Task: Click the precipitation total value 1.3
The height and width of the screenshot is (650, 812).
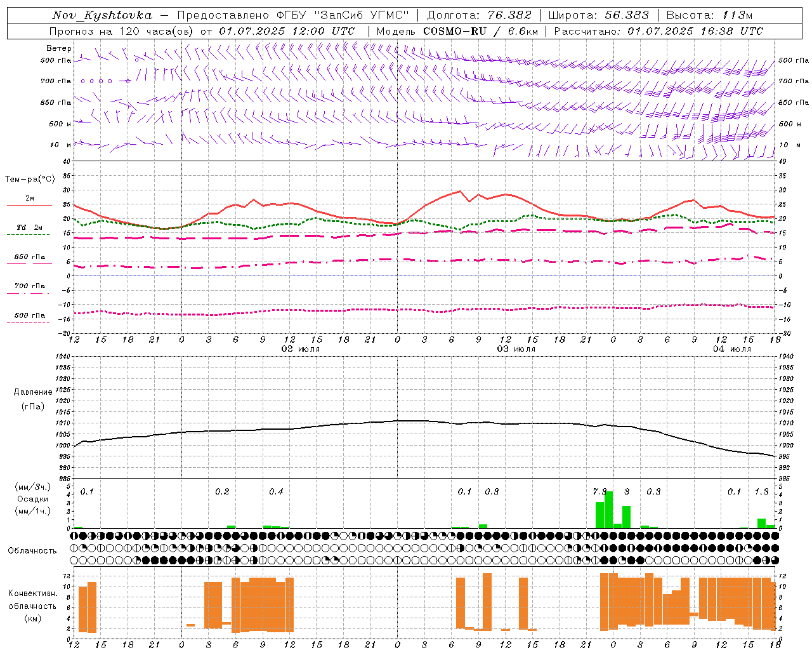Action: tap(761, 492)
